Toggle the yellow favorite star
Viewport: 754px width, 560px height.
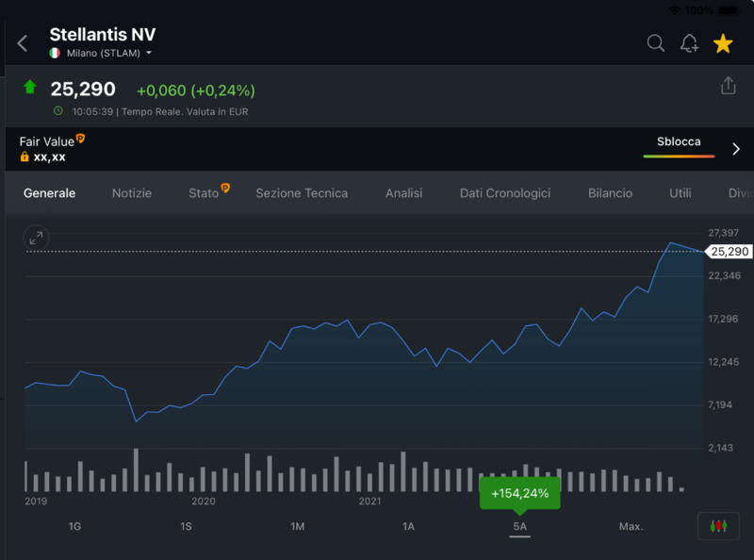pyautogui.click(x=723, y=43)
